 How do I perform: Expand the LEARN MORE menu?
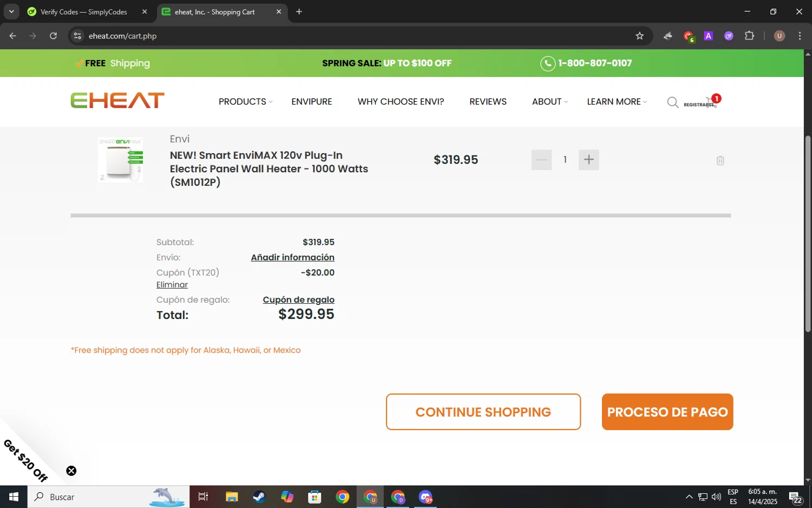(x=617, y=102)
